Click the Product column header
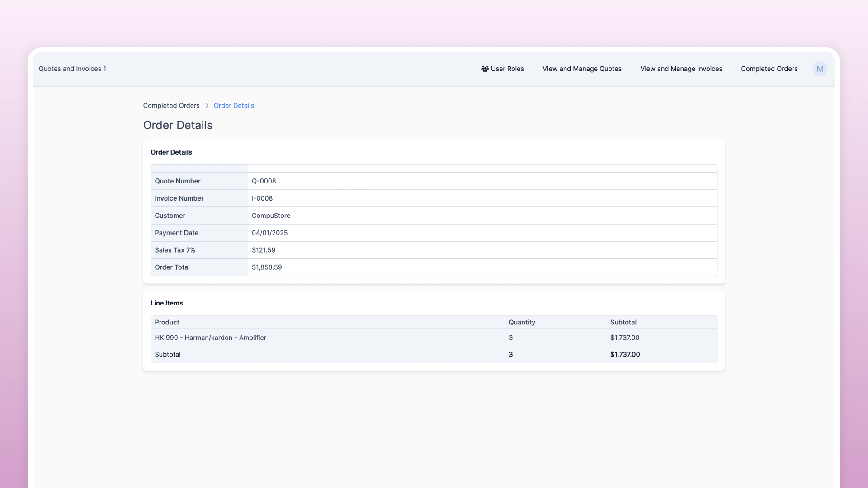868x488 pixels. (x=167, y=322)
